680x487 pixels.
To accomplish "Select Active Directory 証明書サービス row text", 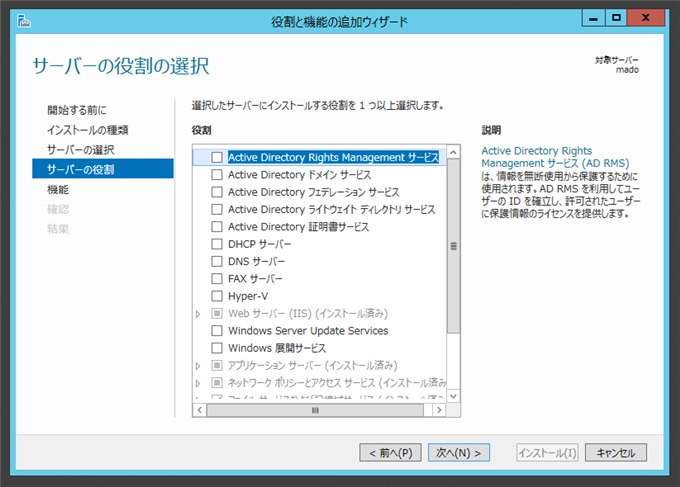I will [x=298, y=226].
